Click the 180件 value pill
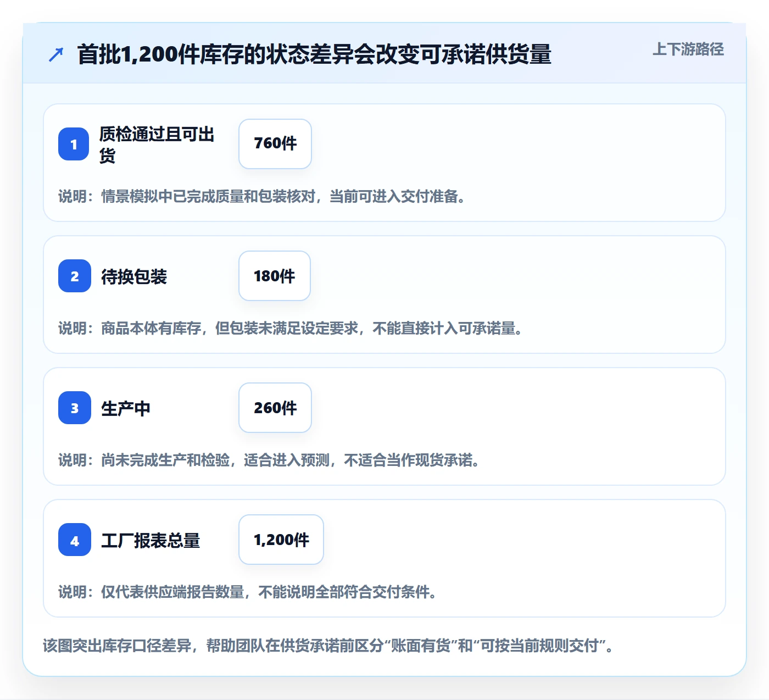This screenshot has width=769, height=700. (x=275, y=276)
